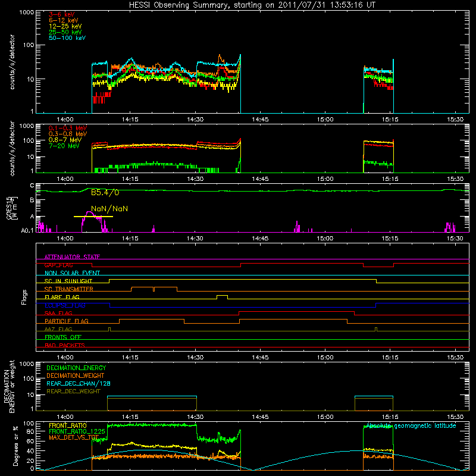Click the DECIMATION_ENERGY legend label
The width and height of the screenshot is (476, 476).
76,368
